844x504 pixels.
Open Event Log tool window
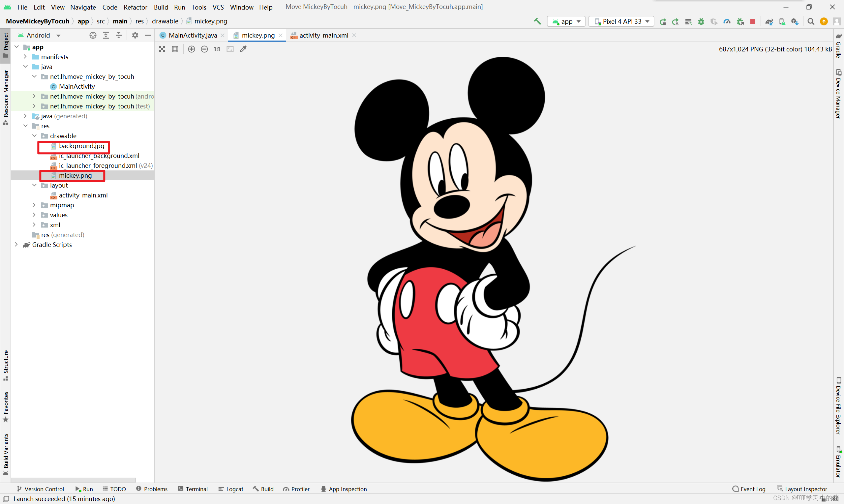(x=749, y=489)
